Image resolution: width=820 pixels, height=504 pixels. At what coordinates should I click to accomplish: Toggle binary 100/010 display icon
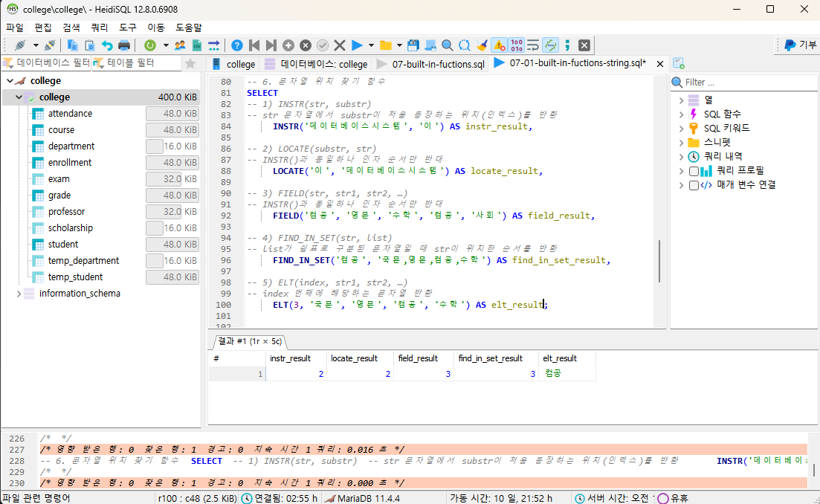pos(517,45)
